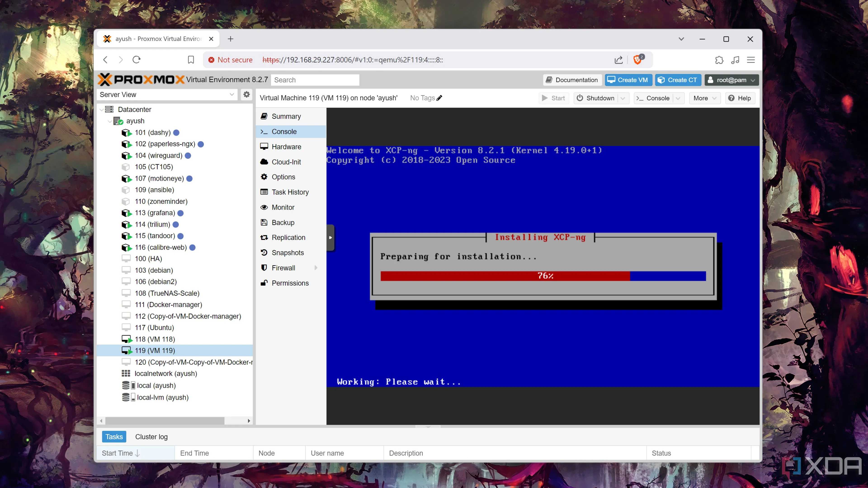
Task: Open the Hardware tab for VM 119
Action: coord(286,147)
